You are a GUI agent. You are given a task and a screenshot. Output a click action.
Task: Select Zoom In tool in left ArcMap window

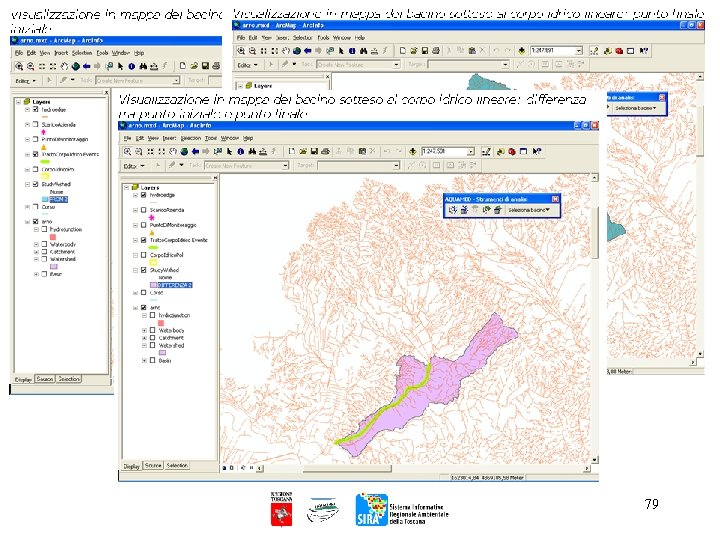coord(19,66)
